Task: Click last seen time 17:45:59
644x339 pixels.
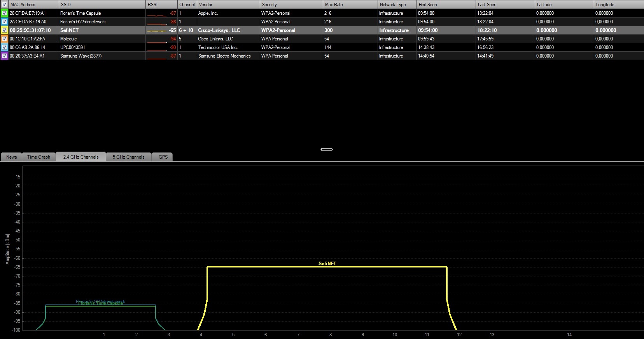Action: [x=485, y=39]
